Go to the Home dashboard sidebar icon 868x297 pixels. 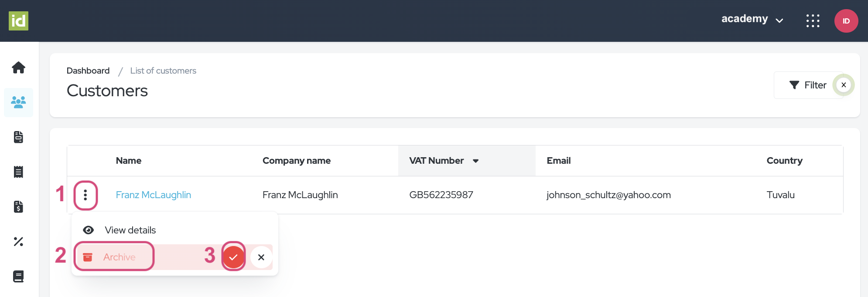tap(18, 67)
